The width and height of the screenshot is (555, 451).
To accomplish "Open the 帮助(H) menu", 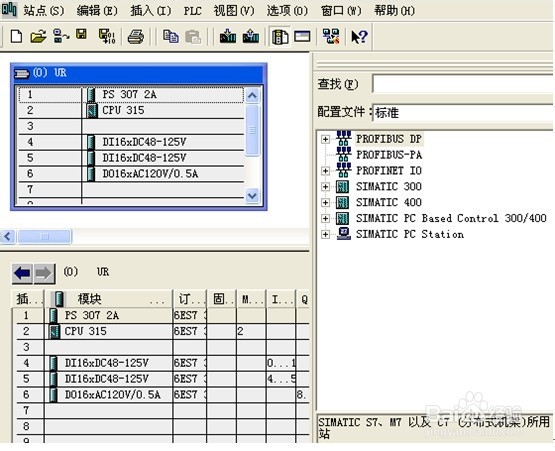I will coord(394,11).
